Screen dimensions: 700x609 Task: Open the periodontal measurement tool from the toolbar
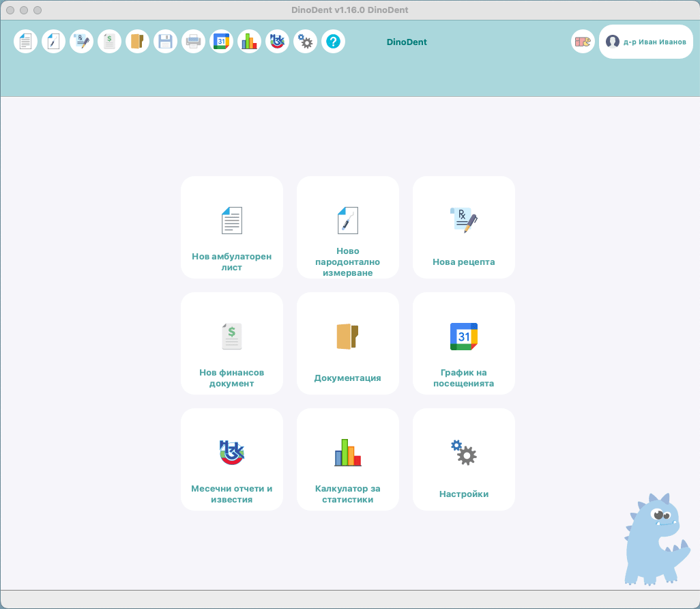pyautogui.click(x=53, y=42)
